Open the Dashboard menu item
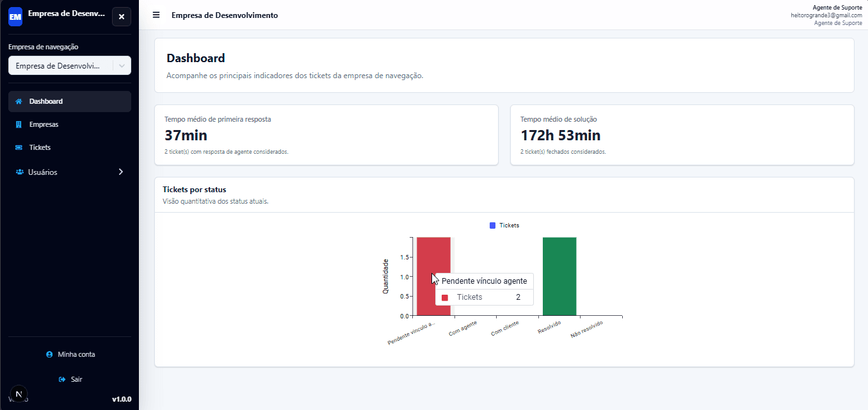This screenshot has height=410, width=868. tap(70, 101)
